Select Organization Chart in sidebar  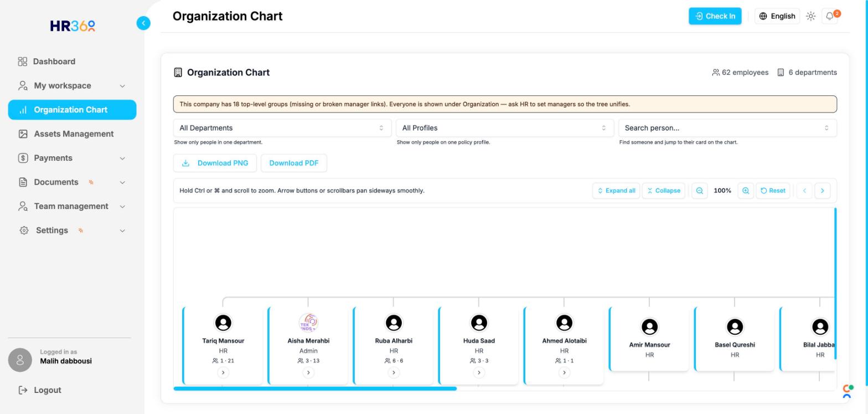click(72, 110)
